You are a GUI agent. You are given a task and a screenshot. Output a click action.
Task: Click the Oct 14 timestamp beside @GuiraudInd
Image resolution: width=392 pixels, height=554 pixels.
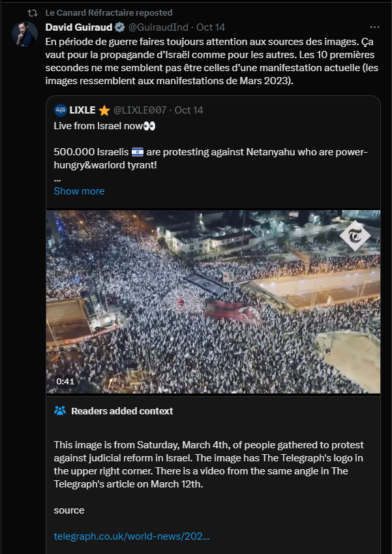[x=211, y=27]
